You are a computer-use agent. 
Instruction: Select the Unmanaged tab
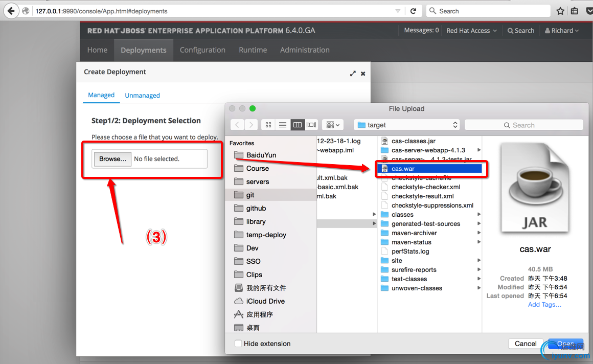point(142,96)
